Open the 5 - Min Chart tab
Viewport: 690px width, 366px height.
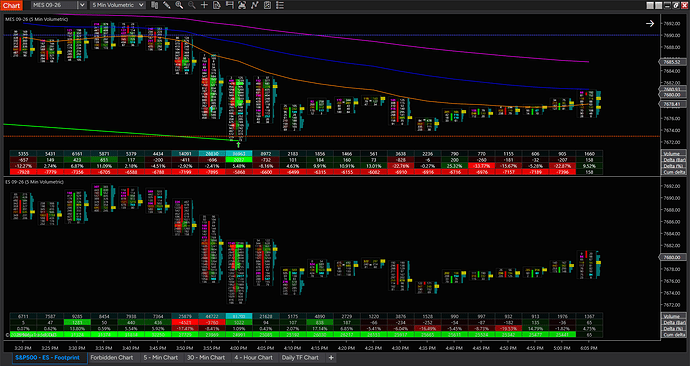click(161, 358)
